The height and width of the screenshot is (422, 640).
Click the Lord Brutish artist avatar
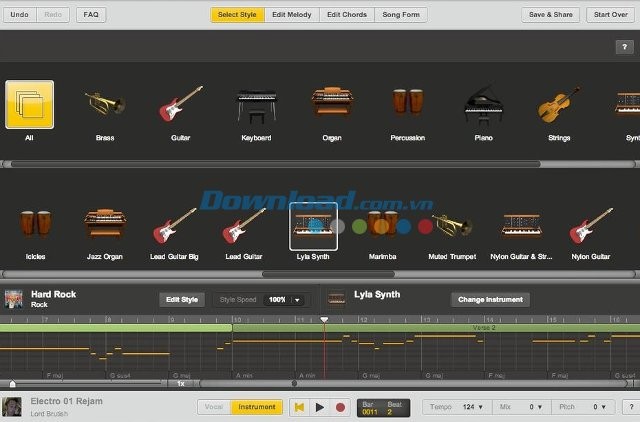coord(12,407)
